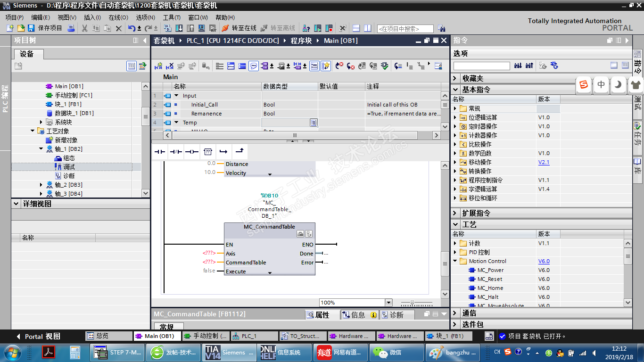
Task: Insert an empty box instruction
Action: (207, 152)
